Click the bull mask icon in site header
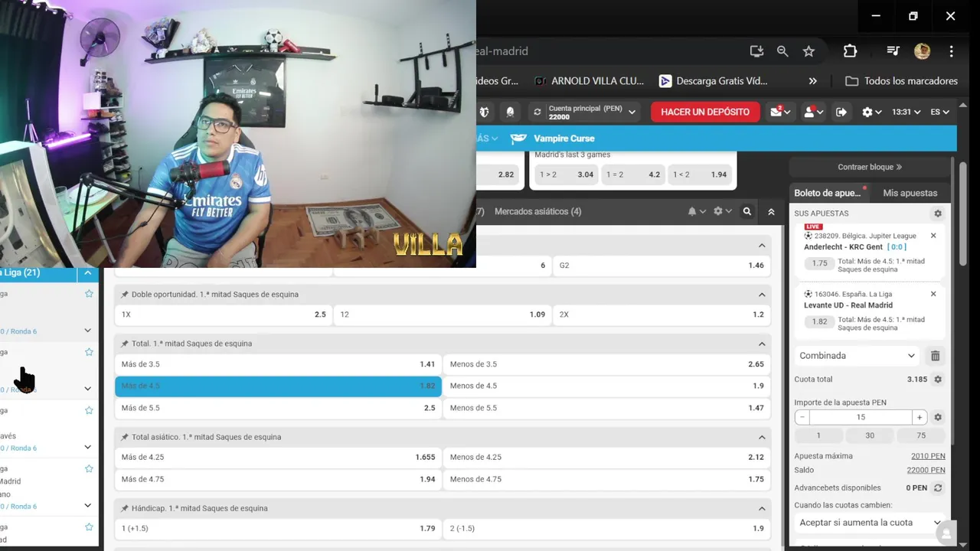This screenshot has width=980, height=551. tap(484, 112)
